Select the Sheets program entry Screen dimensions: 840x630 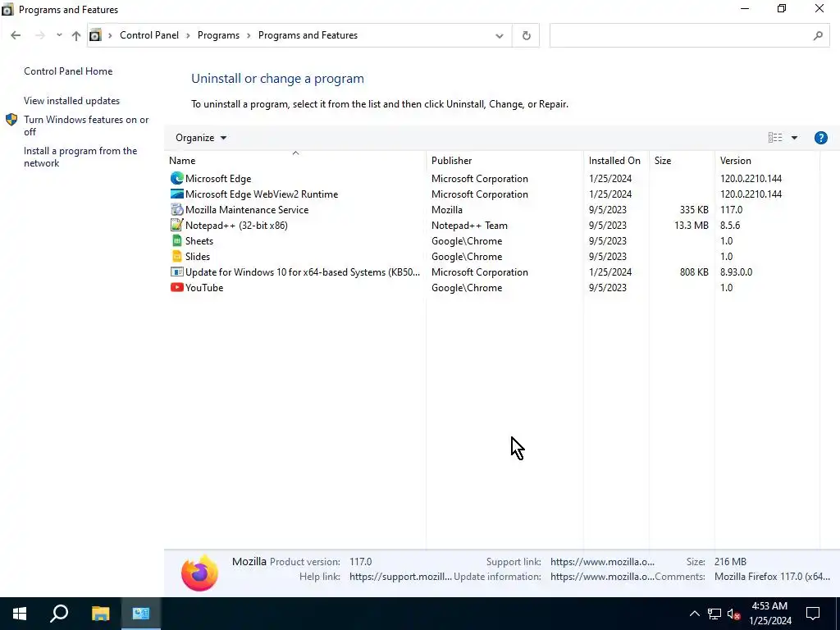pyautogui.click(x=492, y=240)
